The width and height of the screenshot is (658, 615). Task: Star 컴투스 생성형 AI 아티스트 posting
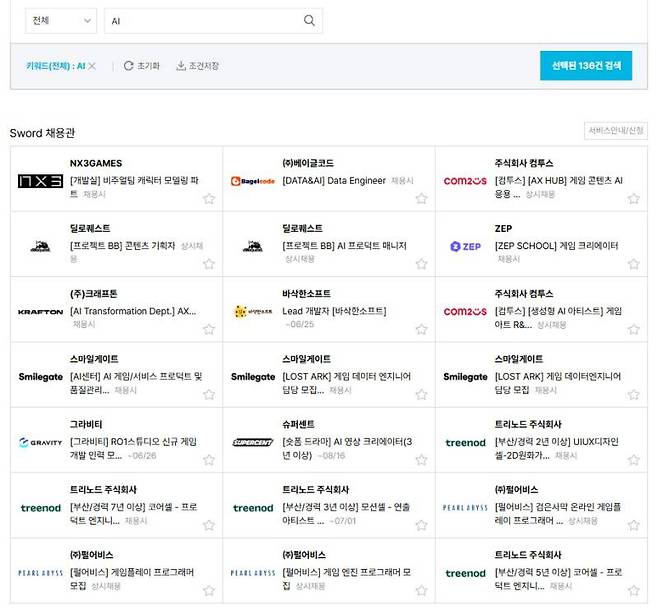634,329
